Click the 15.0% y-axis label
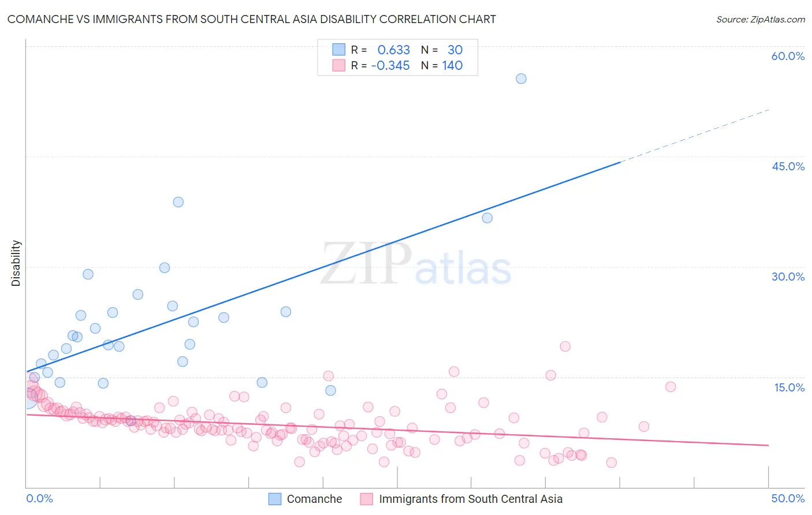Viewport: 812px width, 515px height. (x=789, y=387)
